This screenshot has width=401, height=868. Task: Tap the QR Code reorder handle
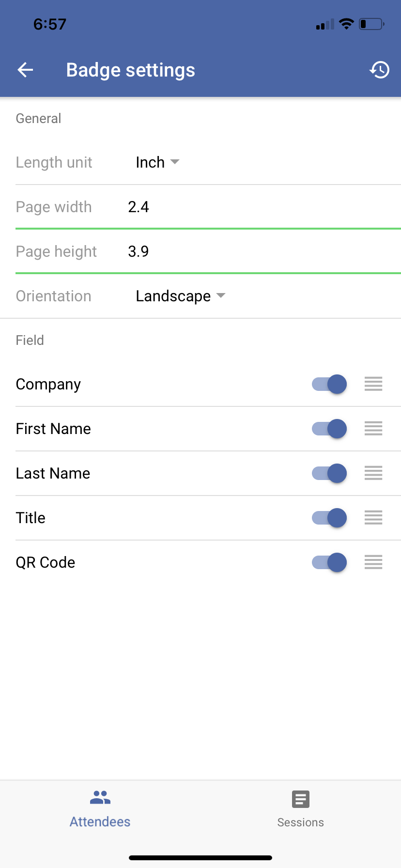(x=373, y=562)
